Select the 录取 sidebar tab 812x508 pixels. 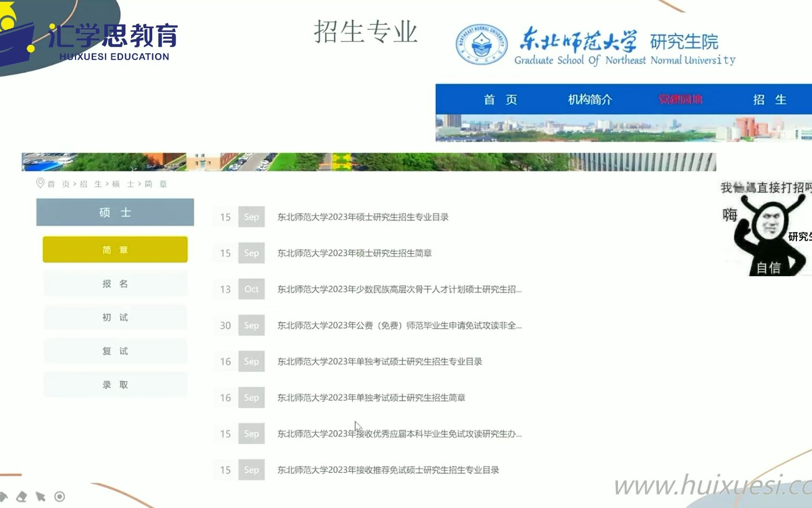point(115,385)
